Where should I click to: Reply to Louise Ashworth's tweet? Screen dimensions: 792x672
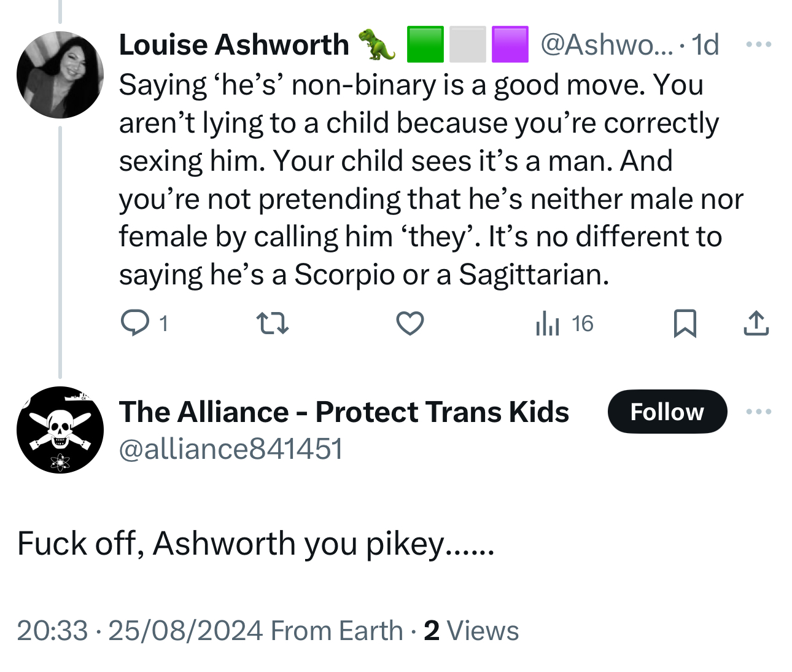click(x=135, y=323)
